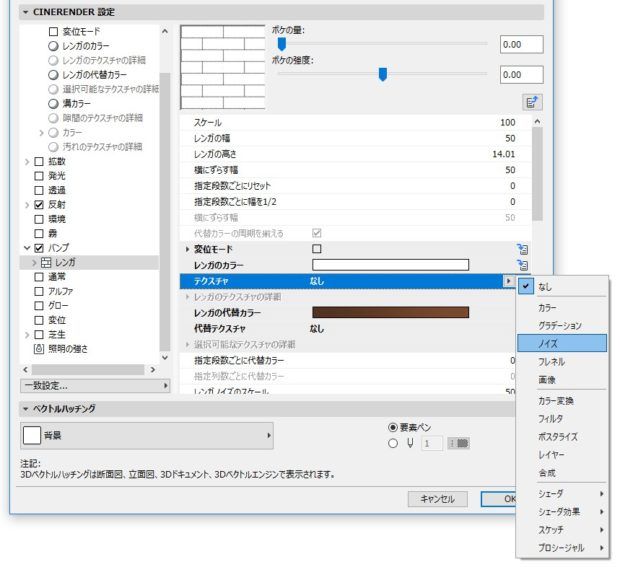
Task: Uncheck the バンプ channel checkbox
Action: [x=39, y=248]
